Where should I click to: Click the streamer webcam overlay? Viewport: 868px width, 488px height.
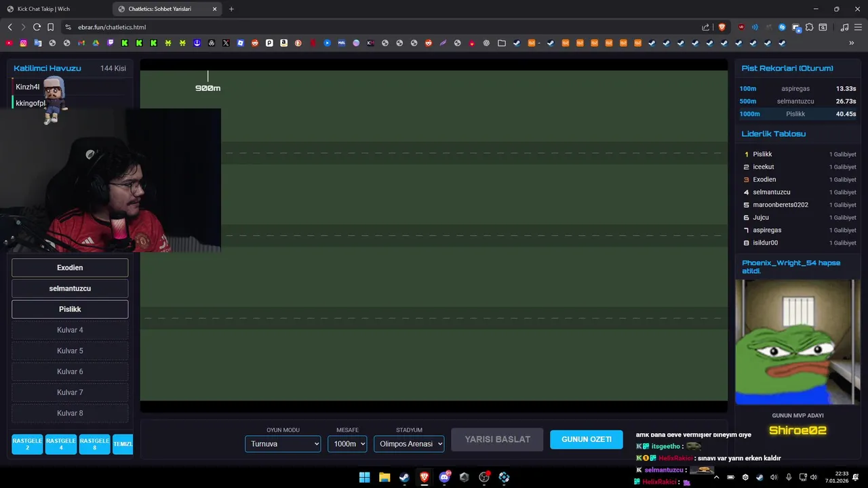point(111,180)
